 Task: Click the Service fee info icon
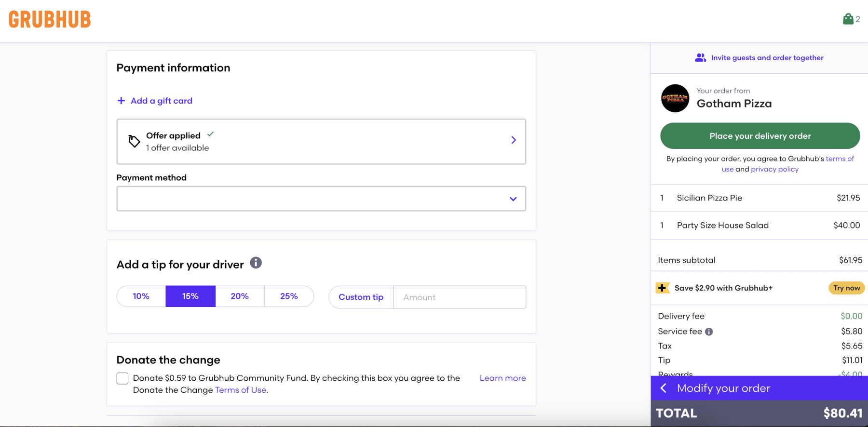pos(709,332)
